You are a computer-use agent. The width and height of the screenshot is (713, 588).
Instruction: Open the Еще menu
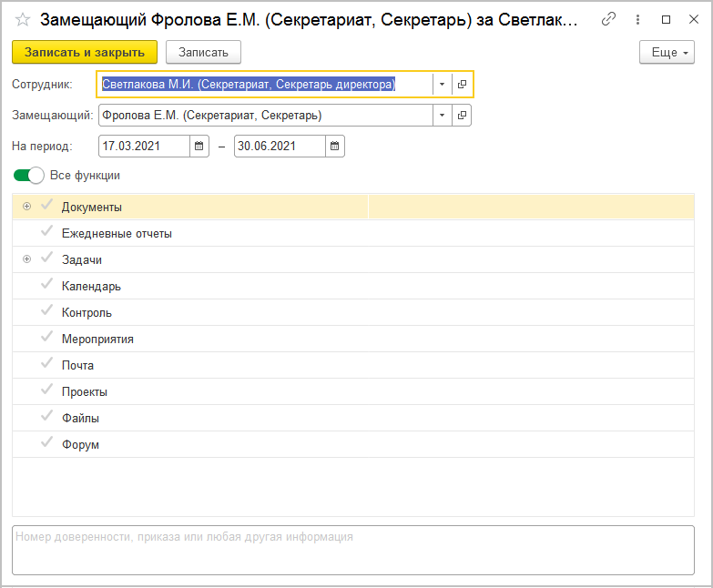pos(667,52)
